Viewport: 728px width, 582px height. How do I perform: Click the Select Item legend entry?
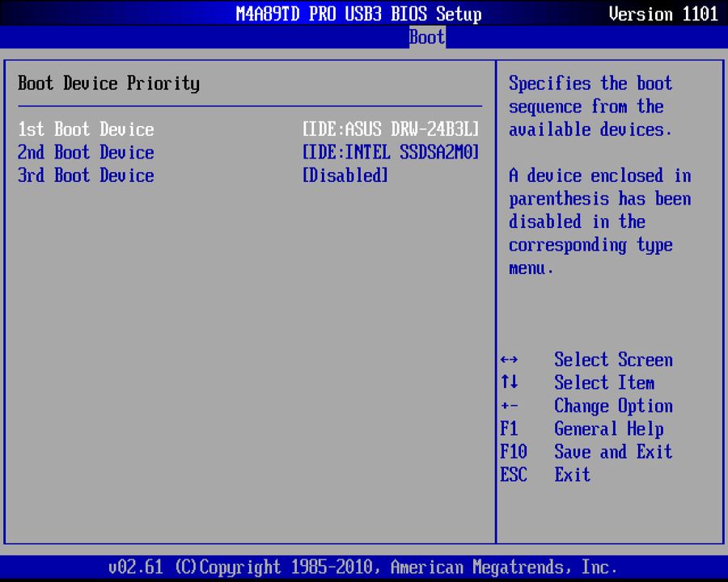point(604,382)
